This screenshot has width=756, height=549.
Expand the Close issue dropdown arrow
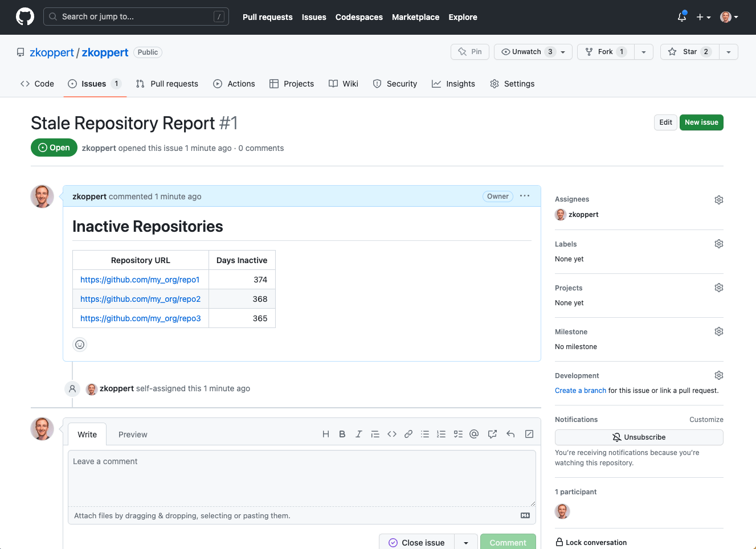(466, 543)
